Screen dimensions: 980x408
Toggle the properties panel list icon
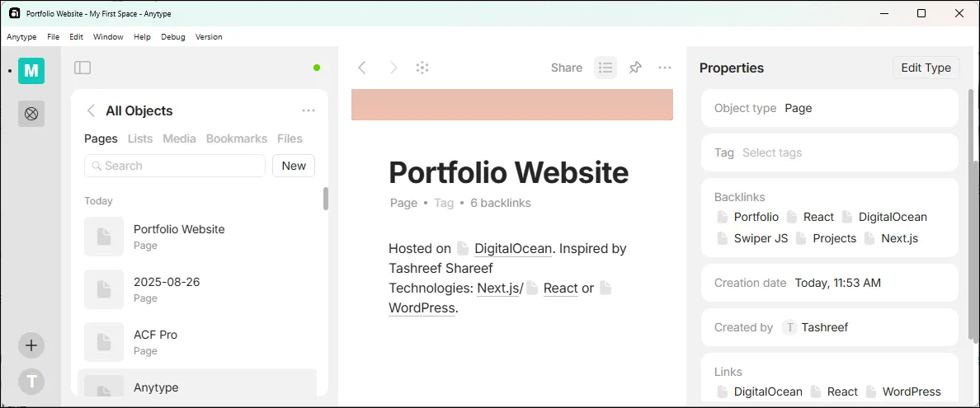(605, 68)
